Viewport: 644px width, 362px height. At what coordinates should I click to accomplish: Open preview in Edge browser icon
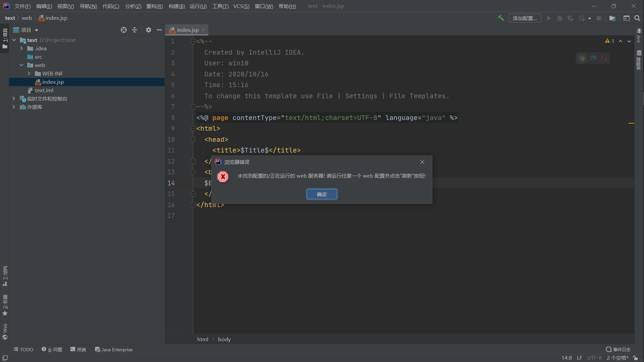593,58
